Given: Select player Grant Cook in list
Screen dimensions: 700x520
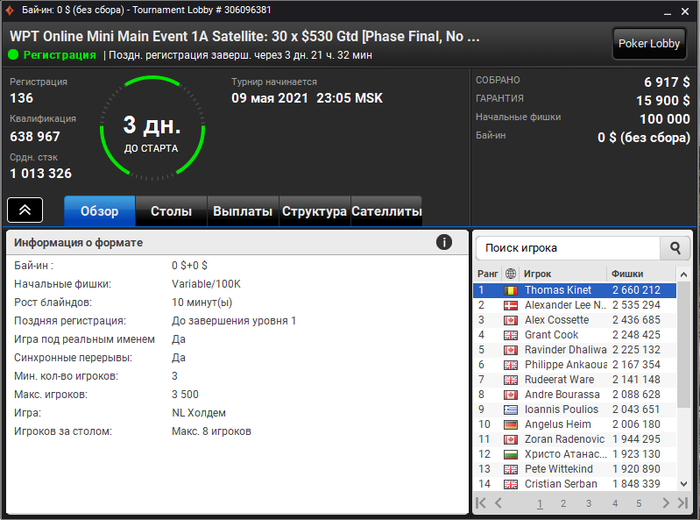Looking at the screenshot, I should (575, 335).
